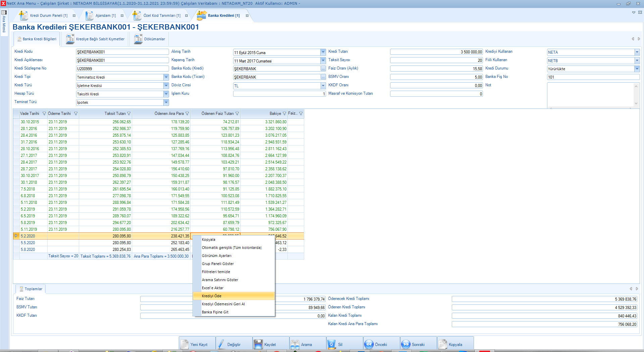Go to previous record with Önceki
The image size is (644, 352).
(382, 344)
